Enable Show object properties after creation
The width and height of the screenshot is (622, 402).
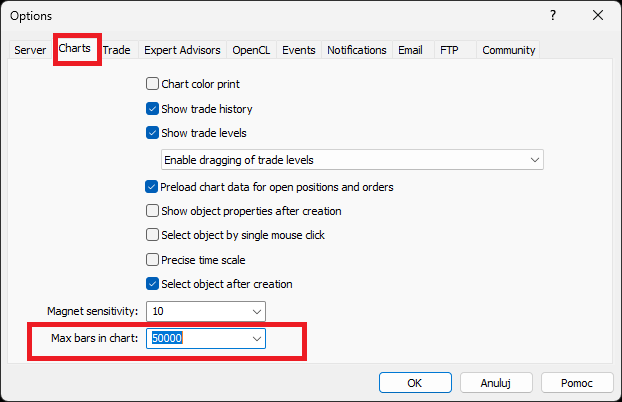click(153, 211)
